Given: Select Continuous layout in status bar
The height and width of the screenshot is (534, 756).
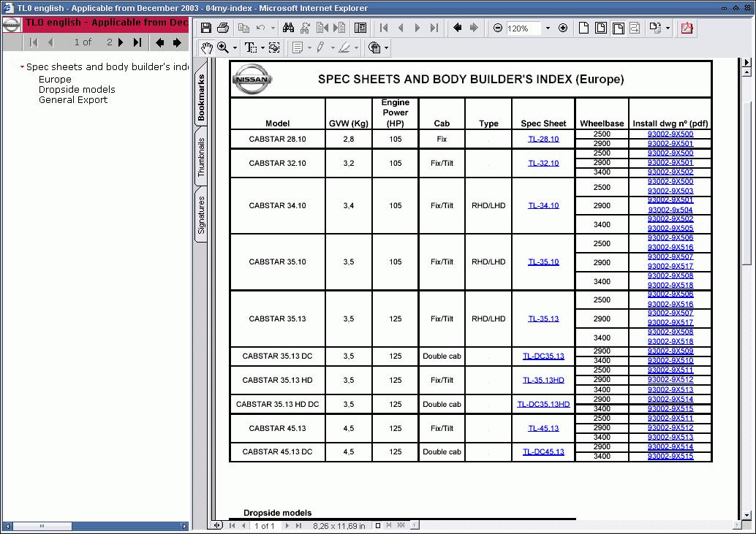Looking at the screenshot, I should (x=389, y=526).
